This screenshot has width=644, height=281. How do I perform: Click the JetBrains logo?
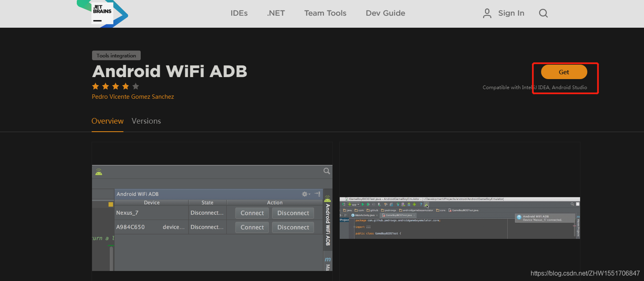click(x=103, y=13)
